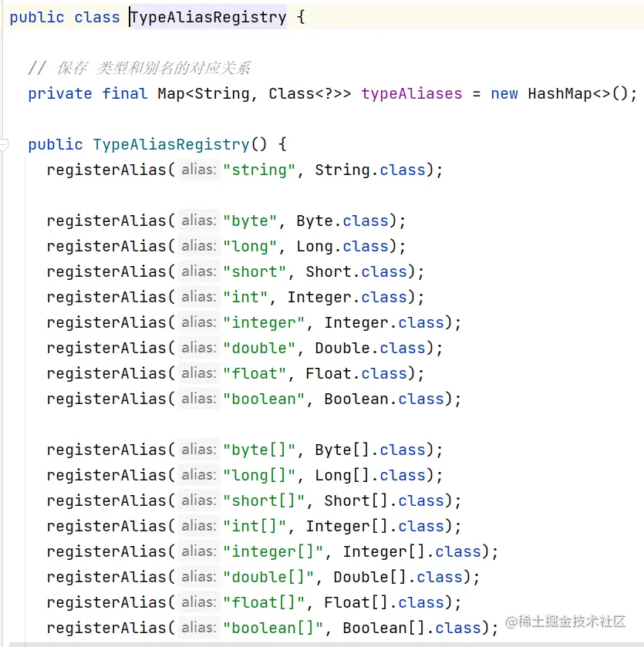Place cursor on TypeAliasRegistry in class declaration
This screenshot has width=644, height=647.
[208, 17]
